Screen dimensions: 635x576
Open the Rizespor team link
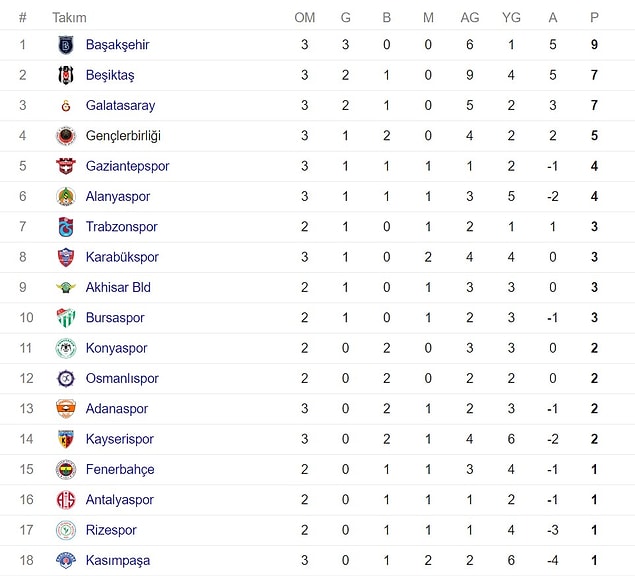pos(111,530)
